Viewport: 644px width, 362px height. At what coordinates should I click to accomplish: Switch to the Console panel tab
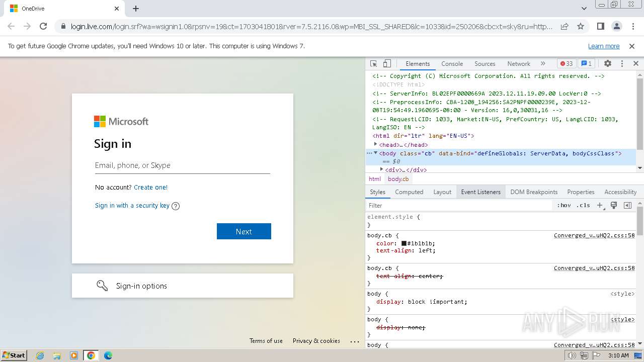click(452, 64)
